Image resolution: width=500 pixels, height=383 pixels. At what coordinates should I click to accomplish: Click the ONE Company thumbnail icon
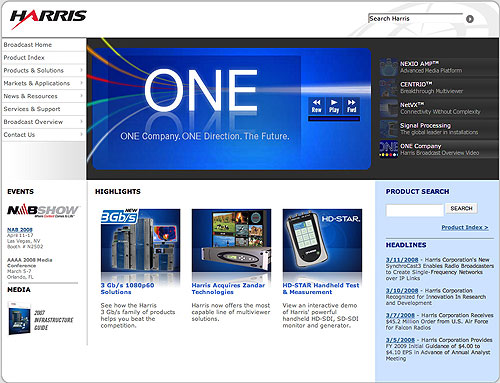[389, 149]
